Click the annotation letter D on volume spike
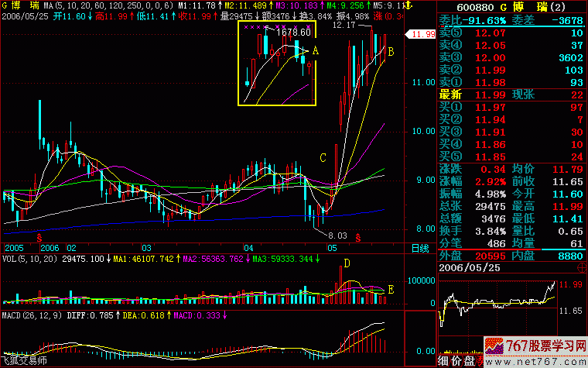The height and width of the screenshot is (368, 588). tap(347, 263)
